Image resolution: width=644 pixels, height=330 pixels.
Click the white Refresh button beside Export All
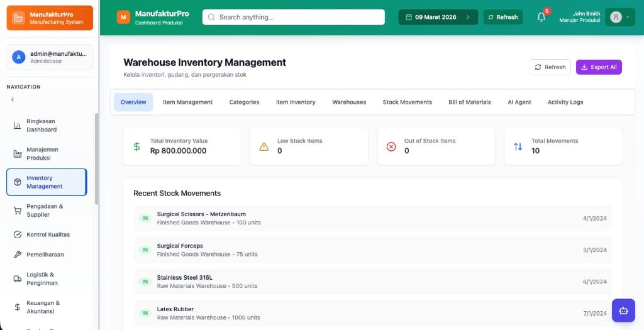(x=550, y=67)
